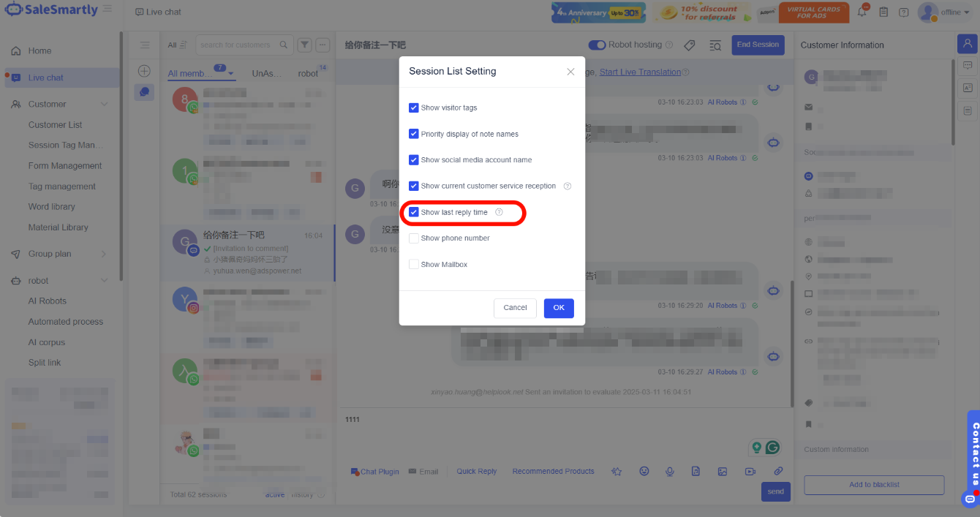The width and height of the screenshot is (980, 517).
Task: Confirm settings with the OK button
Action: coord(559,308)
